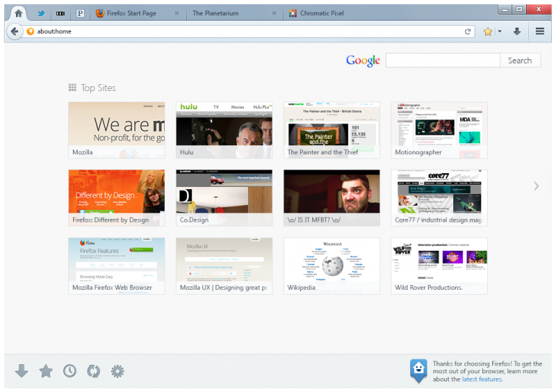Select the Firefox Start Page tab
This screenshot has height=392, width=556.
138,13
